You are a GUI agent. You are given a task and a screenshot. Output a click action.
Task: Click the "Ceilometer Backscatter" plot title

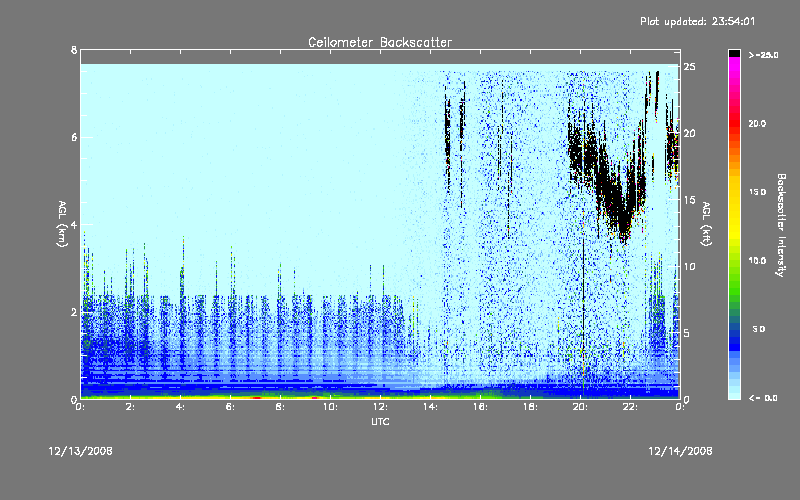point(380,42)
